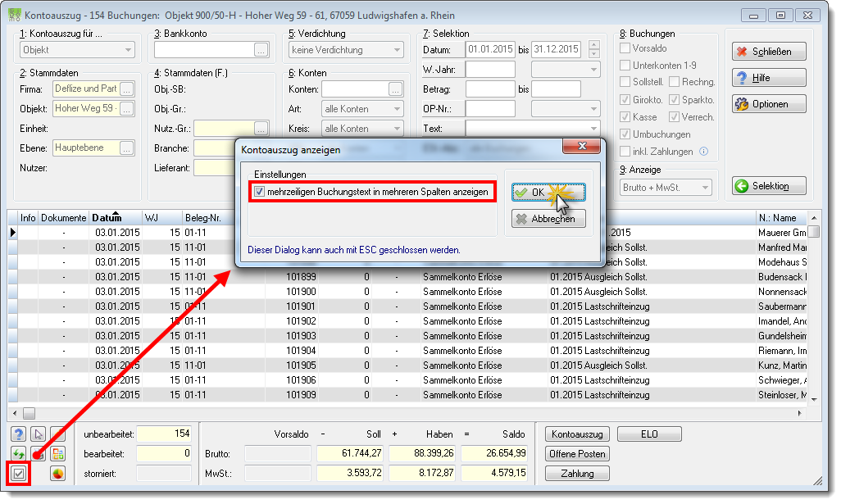This screenshot has width=841, height=504.
Task: Click the checkmark settings icon highlighted in red
Action: pos(19,474)
